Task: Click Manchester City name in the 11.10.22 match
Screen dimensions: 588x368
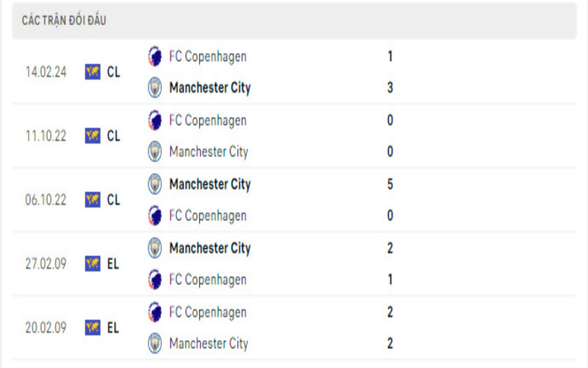Action: [209, 152]
